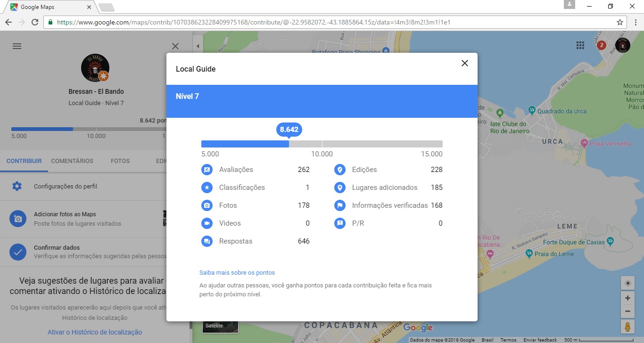Screen dimensions: 644x343
Task: Open Saiba mais sobre os pontos link
Action: (237, 273)
